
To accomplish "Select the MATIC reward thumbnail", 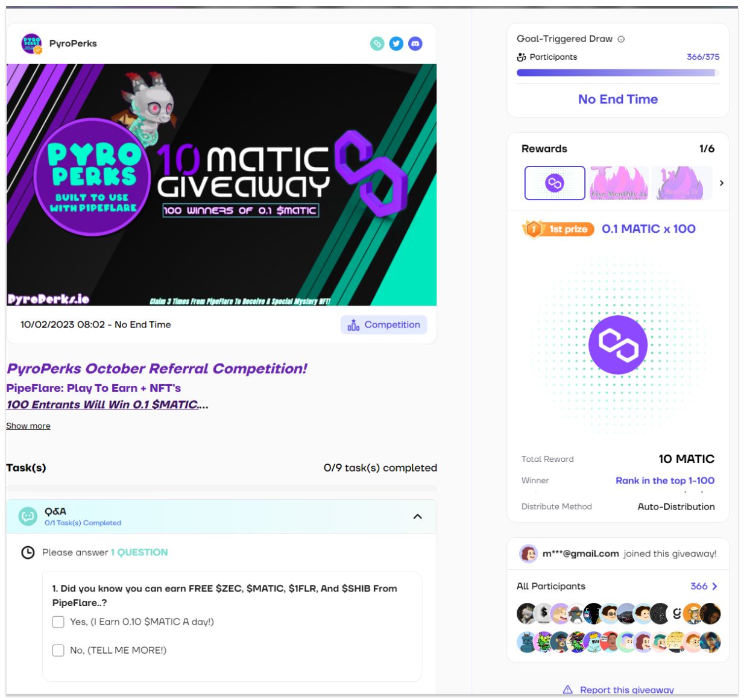I will 555,183.
